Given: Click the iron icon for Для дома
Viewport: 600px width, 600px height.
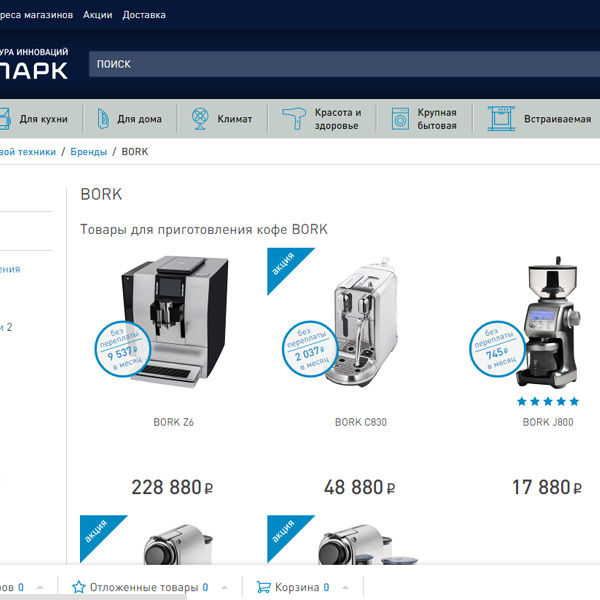Looking at the screenshot, I should [x=103, y=119].
